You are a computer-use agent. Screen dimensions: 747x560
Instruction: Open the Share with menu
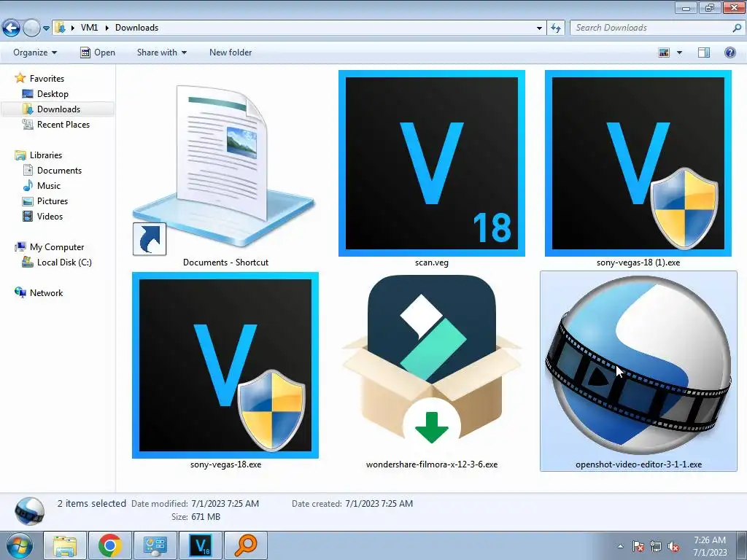[x=161, y=52]
